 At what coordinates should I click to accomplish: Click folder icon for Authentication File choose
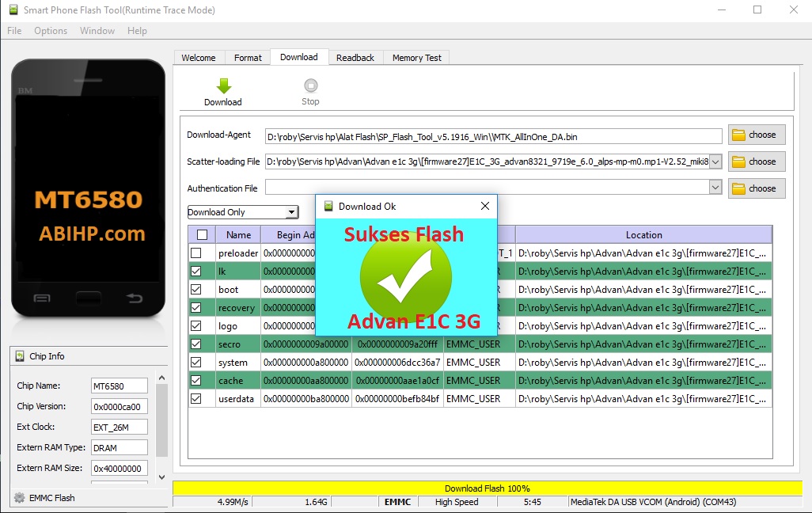(738, 188)
